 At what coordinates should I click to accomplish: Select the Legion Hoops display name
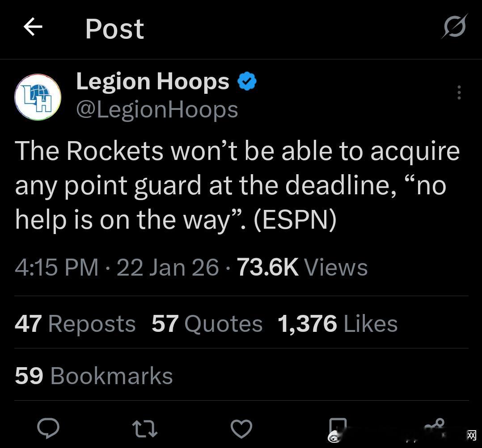coord(152,81)
